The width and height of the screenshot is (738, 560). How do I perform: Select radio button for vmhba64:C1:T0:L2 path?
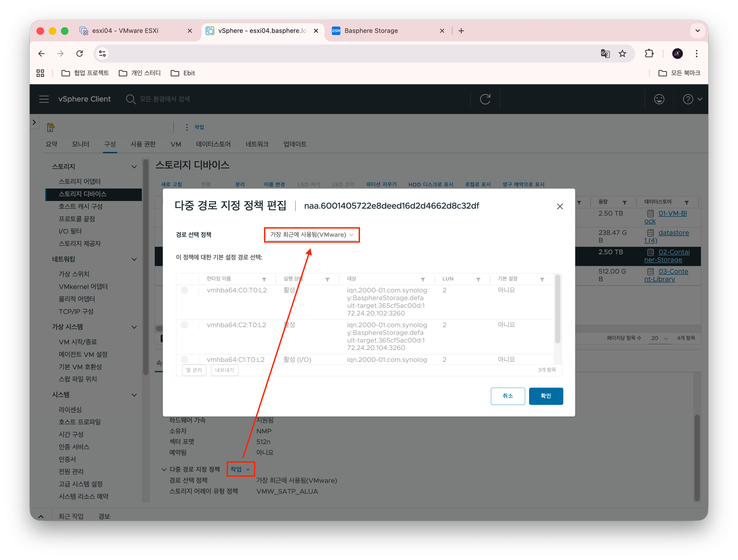[184, 360]
